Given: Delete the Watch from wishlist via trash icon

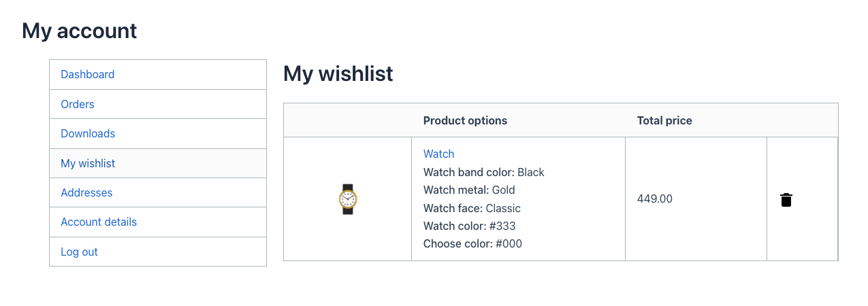Looking at the screenshot, I should [x=786, y=200].
